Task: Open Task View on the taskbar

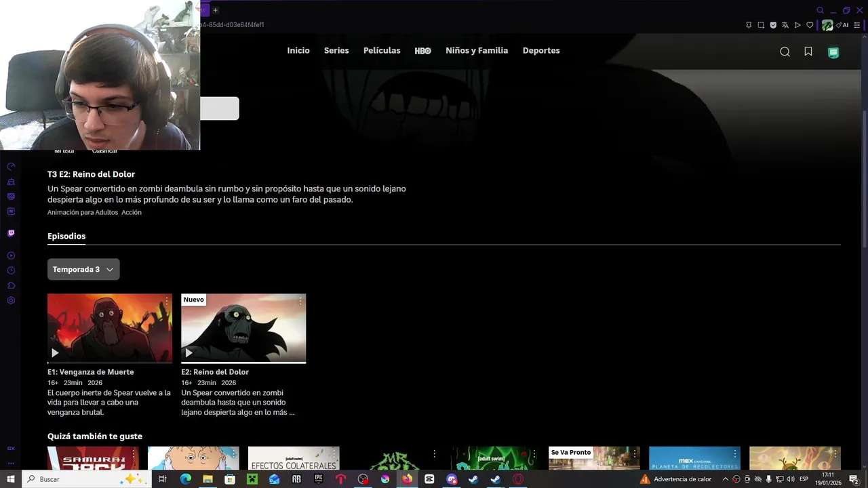Action: pos(163,479)
